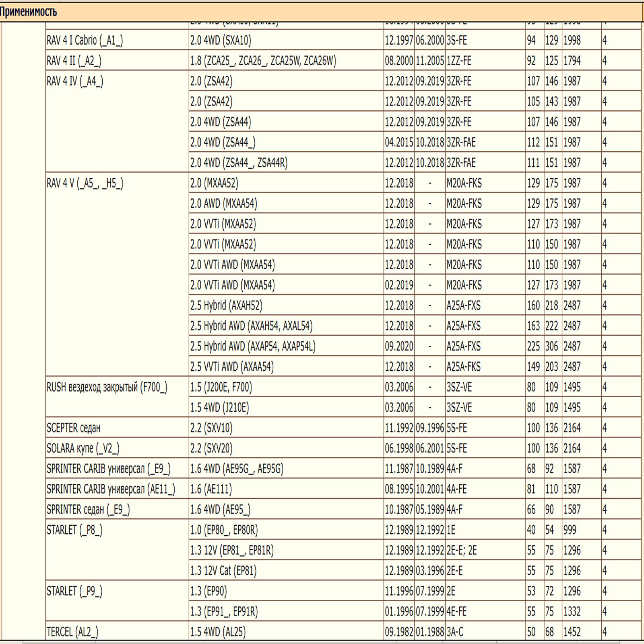The image size is (644, 644).
Task: Click the Применимость section header
Action: (28, 12)
